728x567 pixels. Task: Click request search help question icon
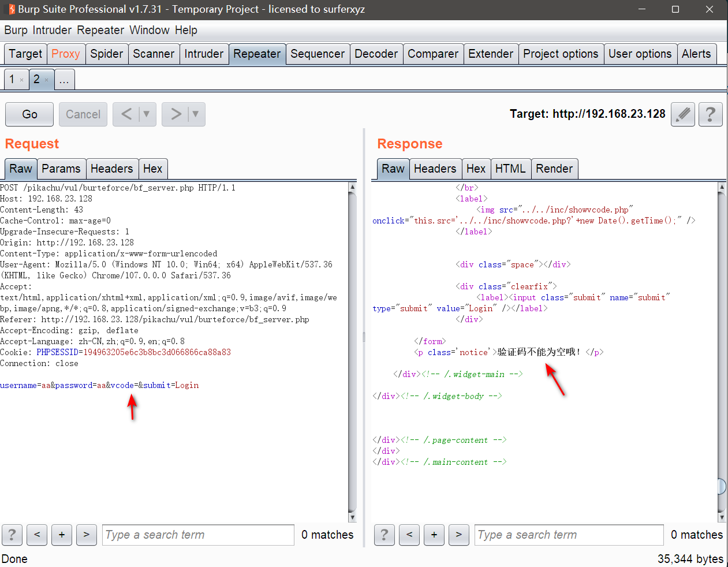point(12,535)
